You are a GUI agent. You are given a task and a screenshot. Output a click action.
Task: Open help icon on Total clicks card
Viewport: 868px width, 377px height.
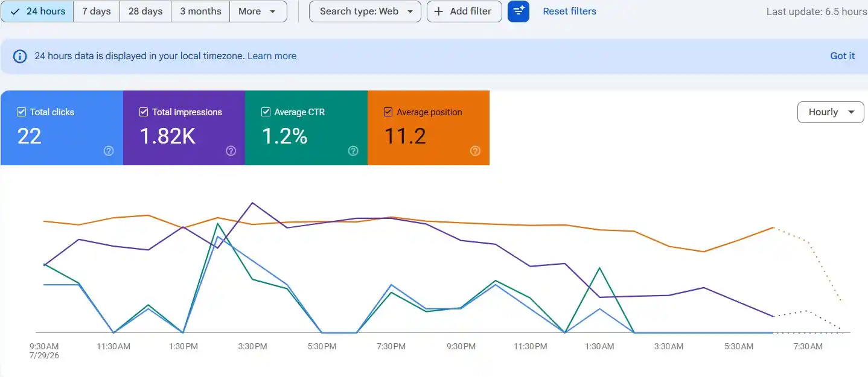click(109, 151)
